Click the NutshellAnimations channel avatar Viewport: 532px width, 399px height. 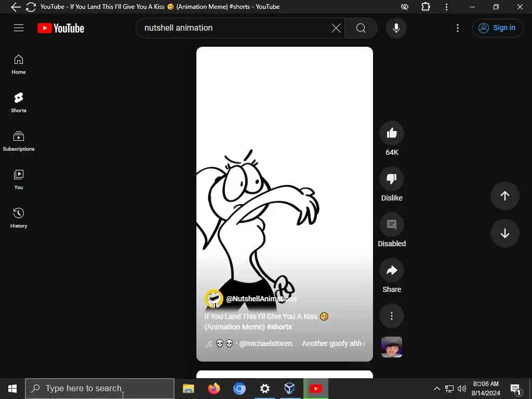coord(214,299)
